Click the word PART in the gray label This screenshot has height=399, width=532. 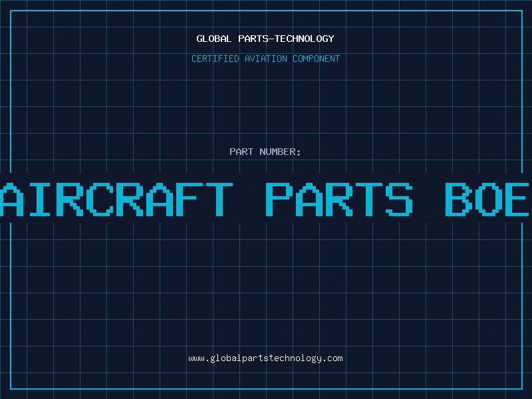point(241,152)
